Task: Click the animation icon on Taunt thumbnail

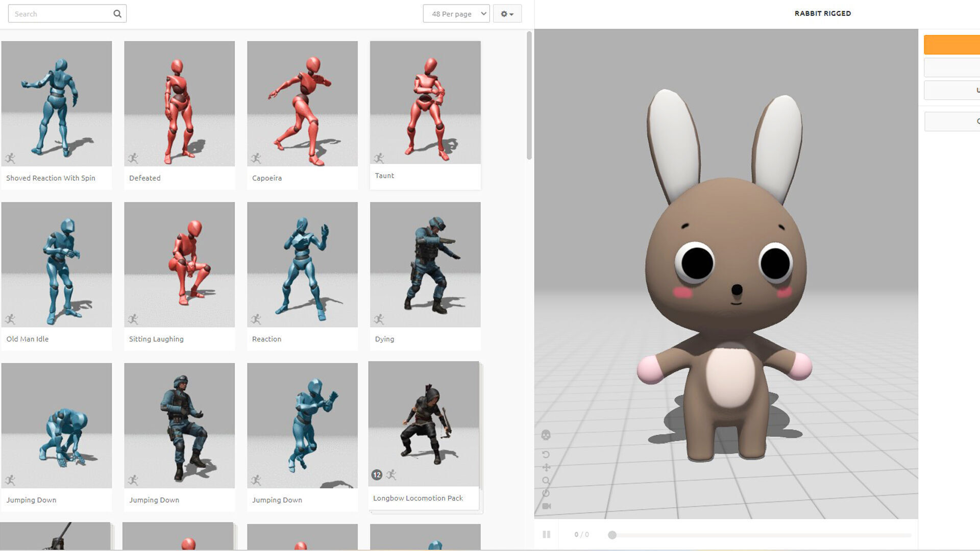Action: (379, 158)
